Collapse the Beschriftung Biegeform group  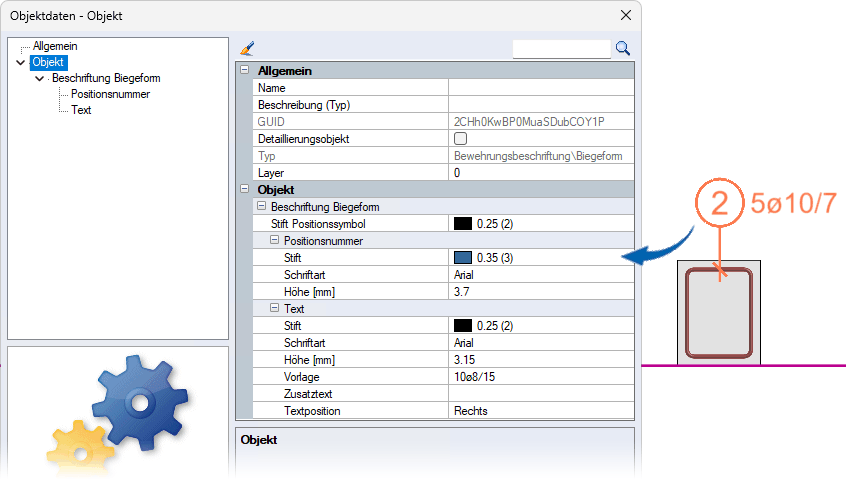coord(261,207)
